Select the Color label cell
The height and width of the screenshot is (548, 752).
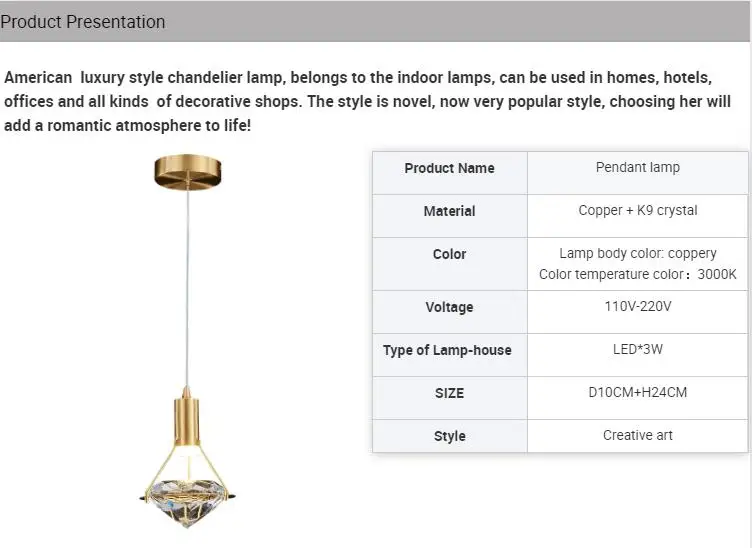pos(449,254)
